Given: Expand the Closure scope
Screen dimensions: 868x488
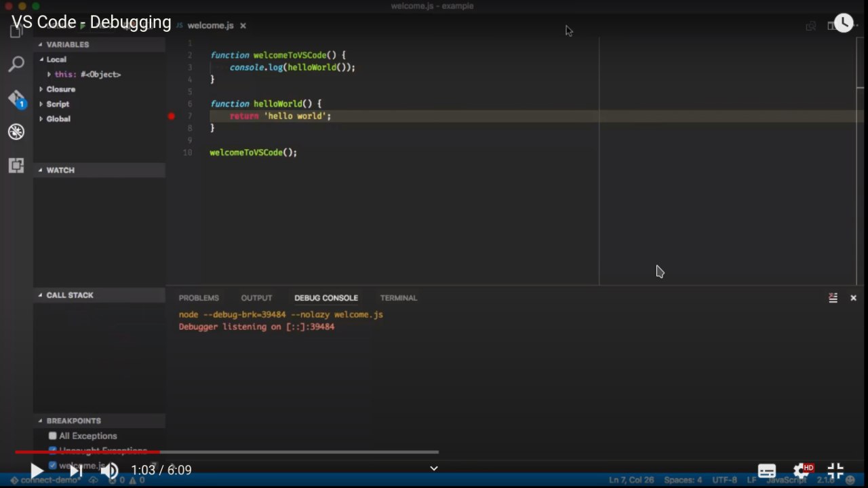Looking at the screenshot, I should click(57, 90).
